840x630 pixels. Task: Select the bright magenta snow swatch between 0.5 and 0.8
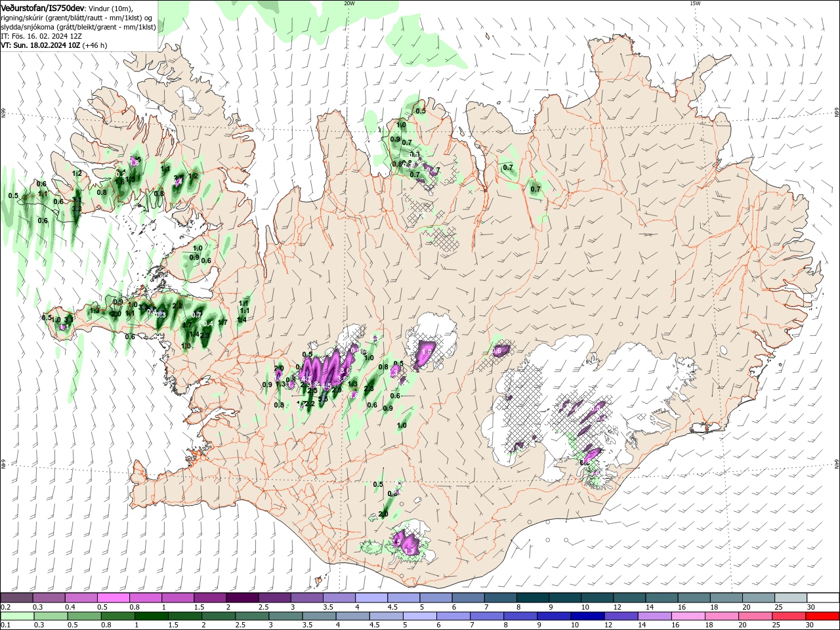(113, 598)
